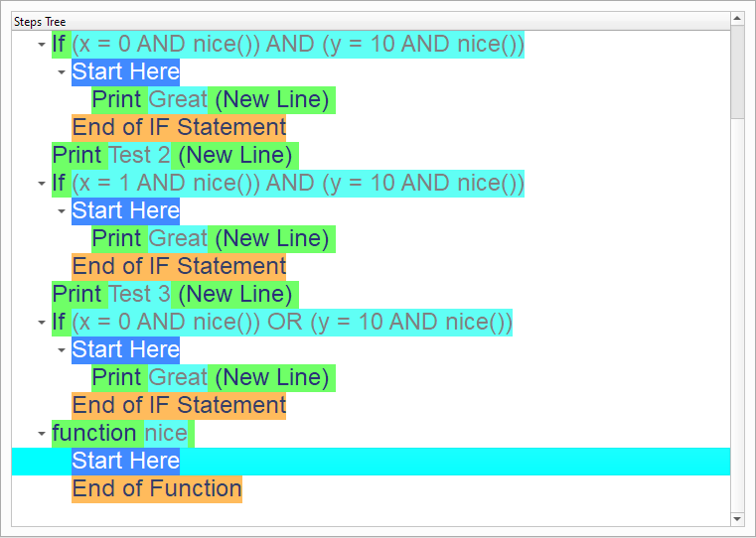
Task: Click the End of Function step
Action: [156, 489]
